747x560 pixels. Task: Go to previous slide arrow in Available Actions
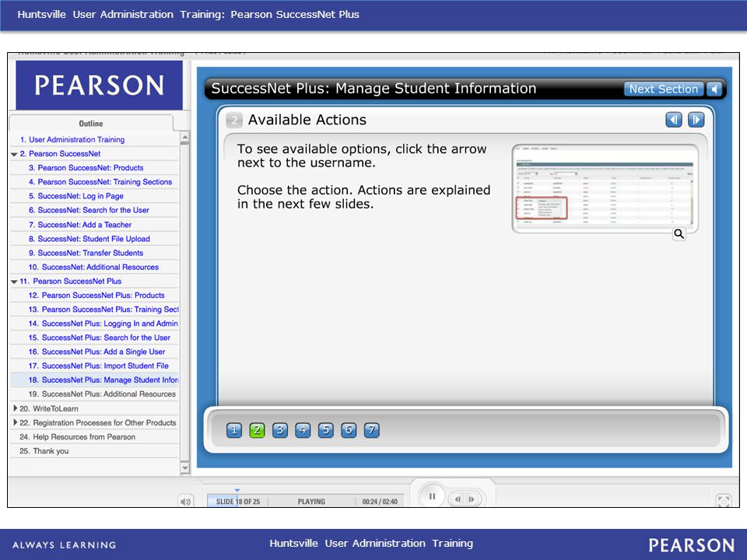pos(674,120)
